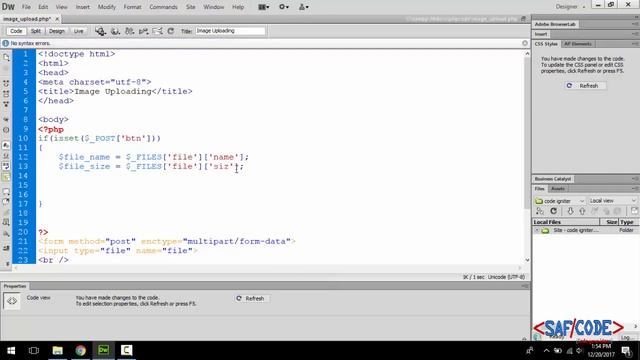The image size is (640, 360).
Task: Click the Refresh icon in Files panel
Action: (x=553, y=211)
